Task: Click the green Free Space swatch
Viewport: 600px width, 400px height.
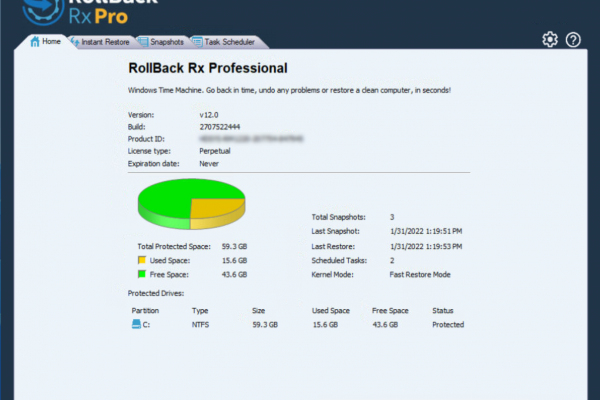Action: point(142,274)
